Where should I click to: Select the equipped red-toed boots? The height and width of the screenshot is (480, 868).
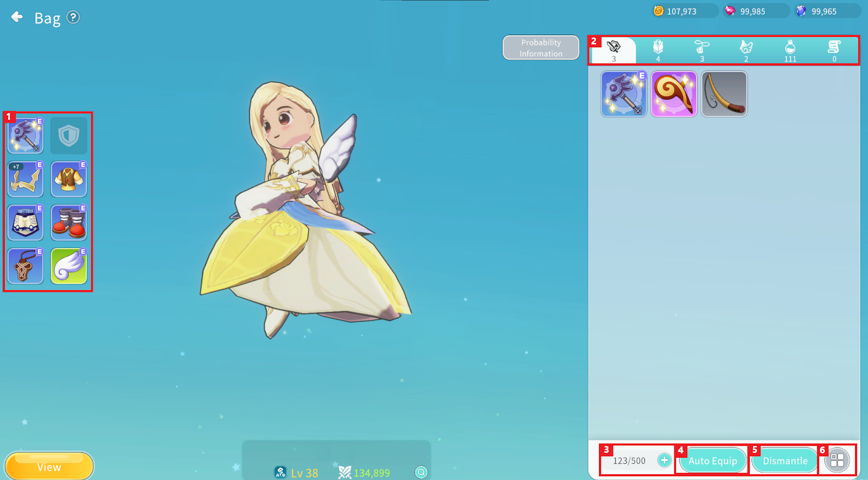69,222
